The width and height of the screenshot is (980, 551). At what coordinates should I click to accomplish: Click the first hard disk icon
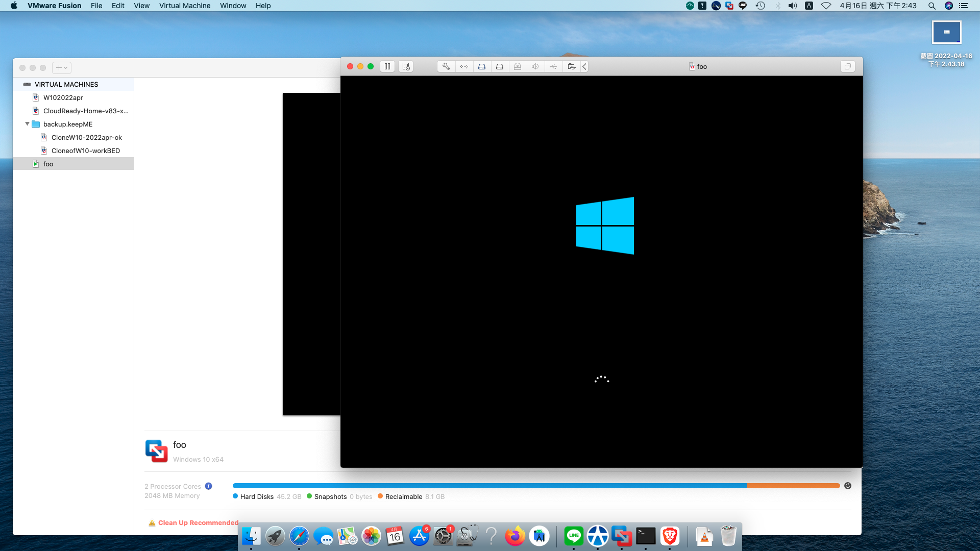(482, 66)
